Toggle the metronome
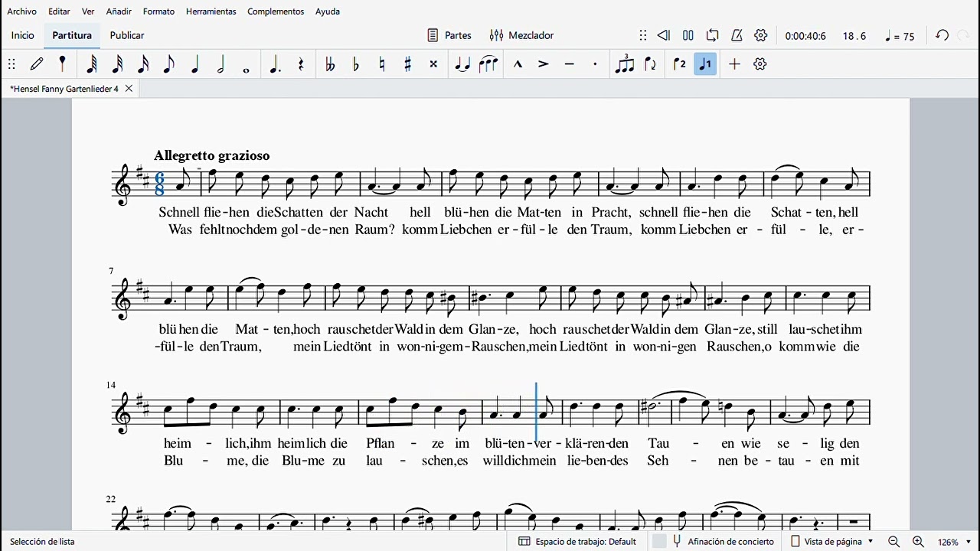Viewport: 980px width, 551px height. (x=737, y=35)
